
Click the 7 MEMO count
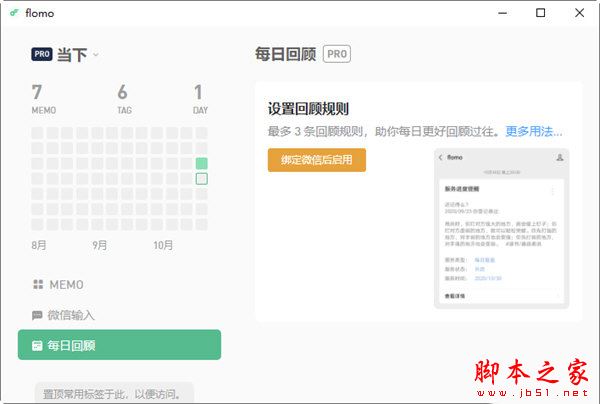tap(44, 99)
